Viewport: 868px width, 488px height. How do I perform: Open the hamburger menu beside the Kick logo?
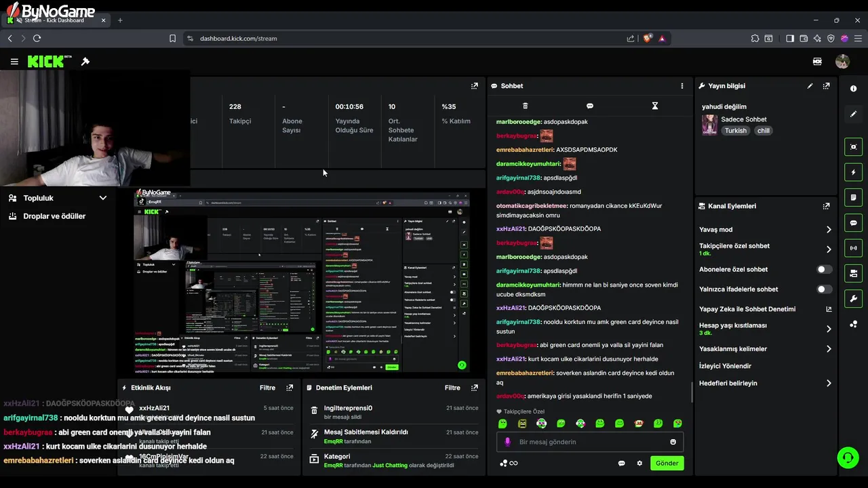14,62
